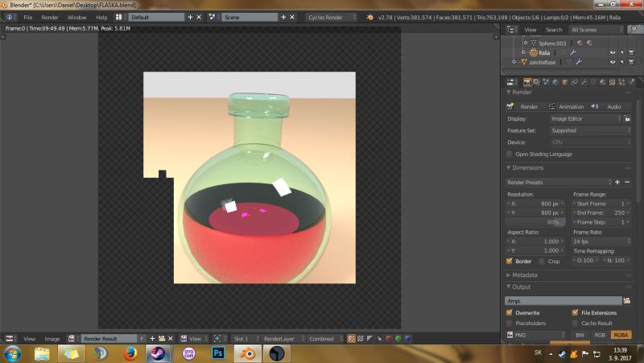Toggle visibility eye for flaša object

coord(613,52)
